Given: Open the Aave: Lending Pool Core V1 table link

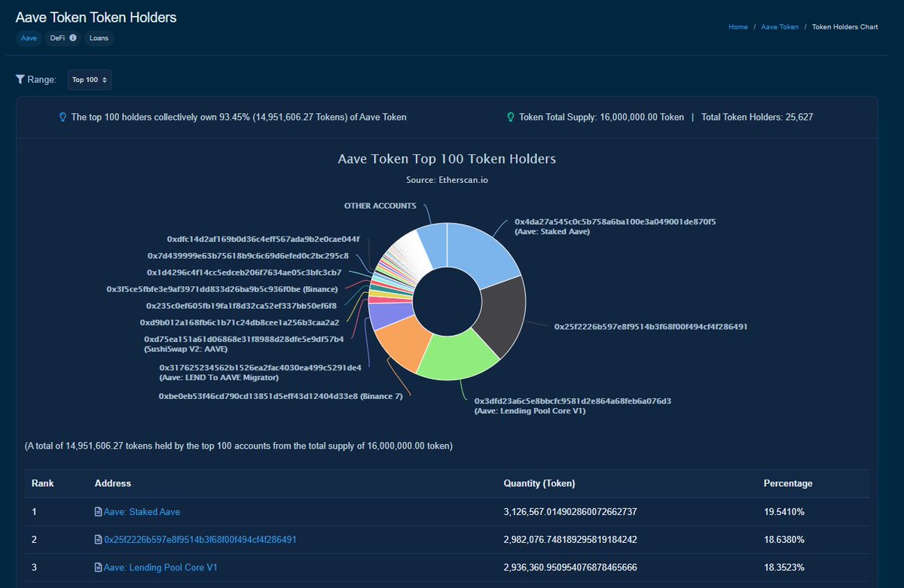Looking at the screenshot, I should pyautogui.click(x=162, y=567).
